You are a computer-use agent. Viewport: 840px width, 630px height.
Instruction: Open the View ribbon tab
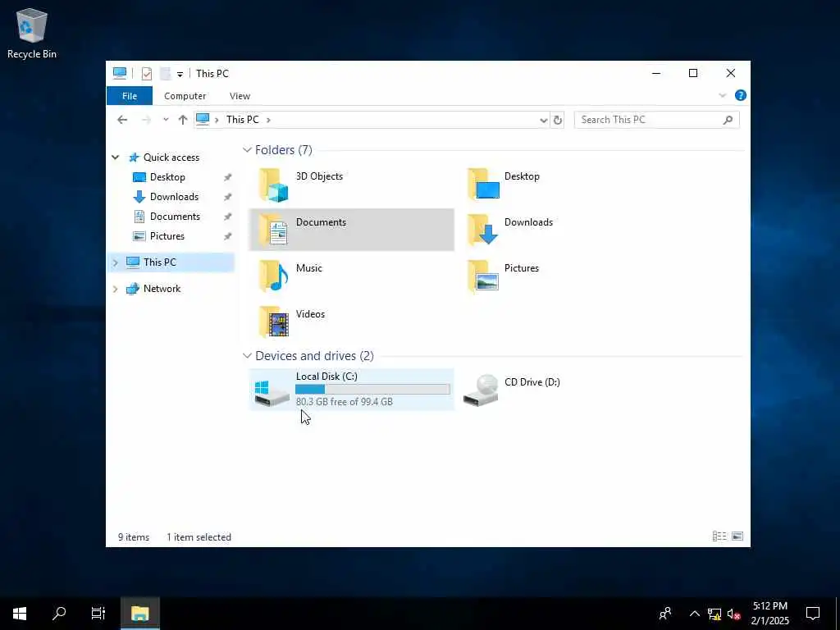(x=240, y=96)
